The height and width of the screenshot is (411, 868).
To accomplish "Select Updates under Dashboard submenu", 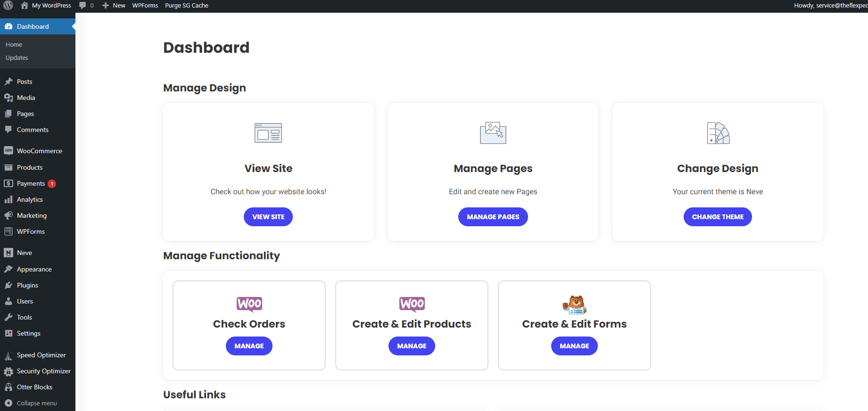I will 17,58.
